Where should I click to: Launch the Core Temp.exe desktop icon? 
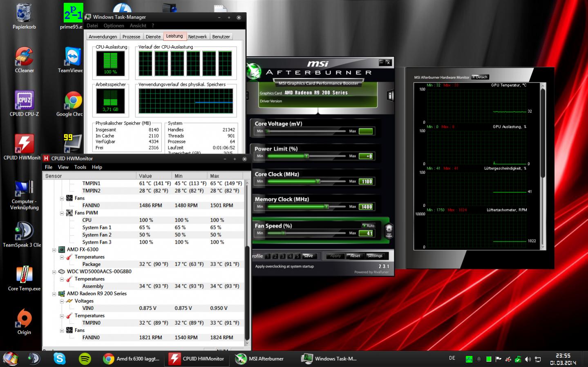(x=24, y=278)
